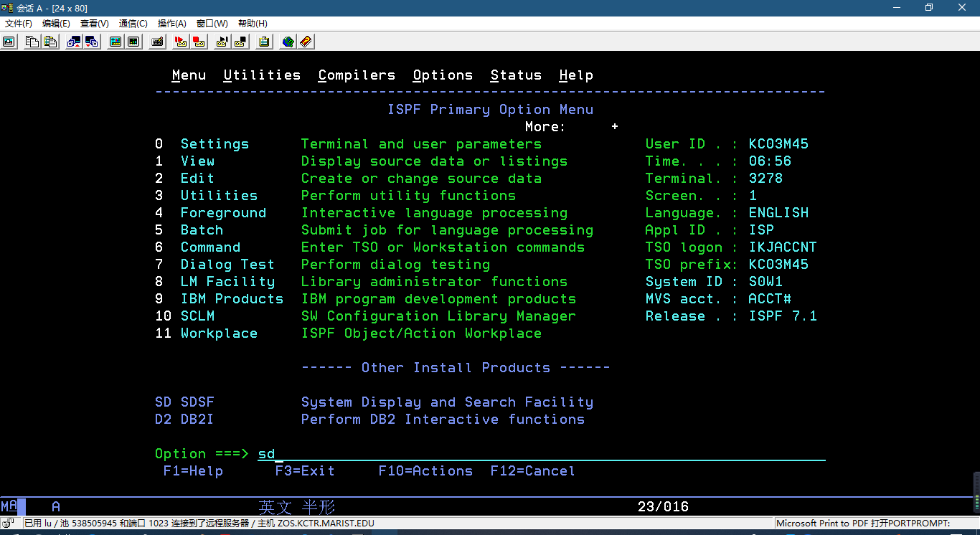Open the 查看(V) menu
Screen dimensions: 980x535
click(x=94, y=24)
